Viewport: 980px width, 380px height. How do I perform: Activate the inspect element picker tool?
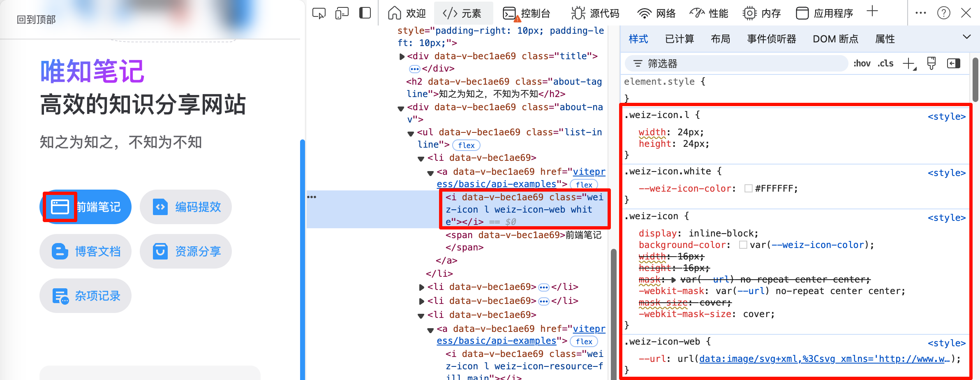pyautogui.click(x=319, y=13)
